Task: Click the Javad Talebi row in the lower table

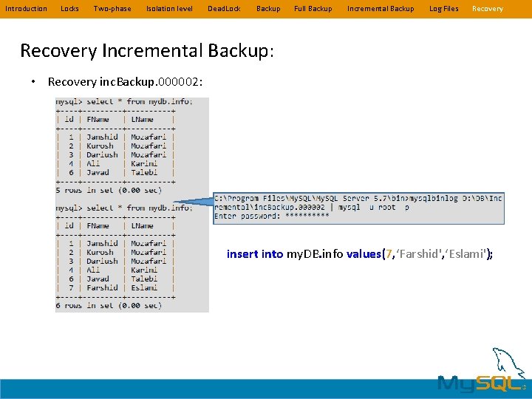Action: click(x=115, y=279)
